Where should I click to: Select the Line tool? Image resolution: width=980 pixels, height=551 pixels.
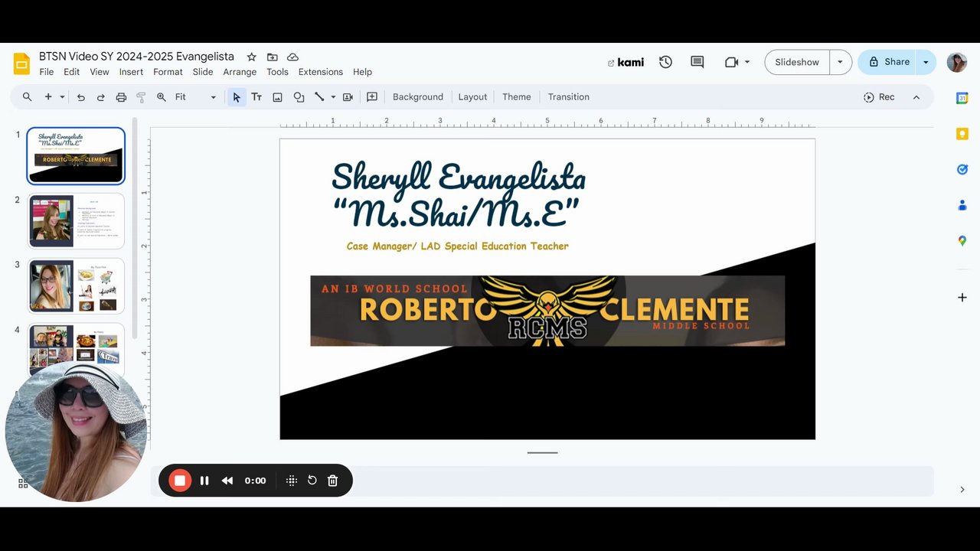point(319,97)
